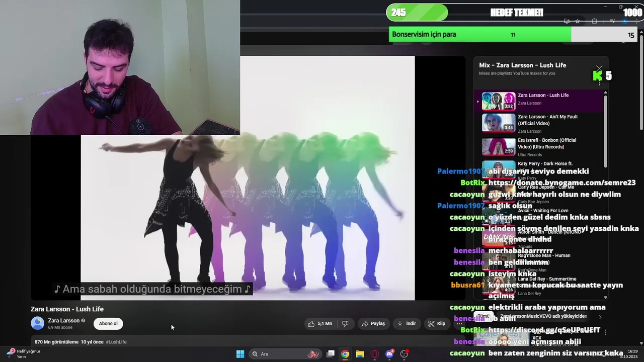Click the playlist panel scrollbar thumb
This screenshot has height=362, width=644.
(x=605, y=131)
